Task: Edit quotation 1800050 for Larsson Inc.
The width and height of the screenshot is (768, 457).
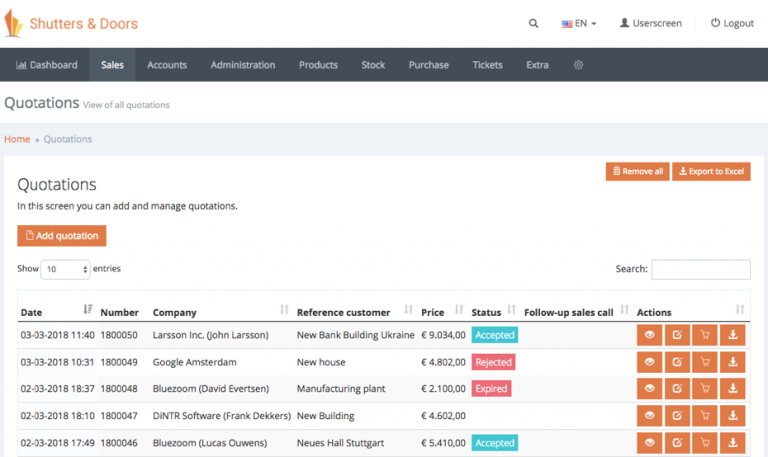Action: coord(677,335)
